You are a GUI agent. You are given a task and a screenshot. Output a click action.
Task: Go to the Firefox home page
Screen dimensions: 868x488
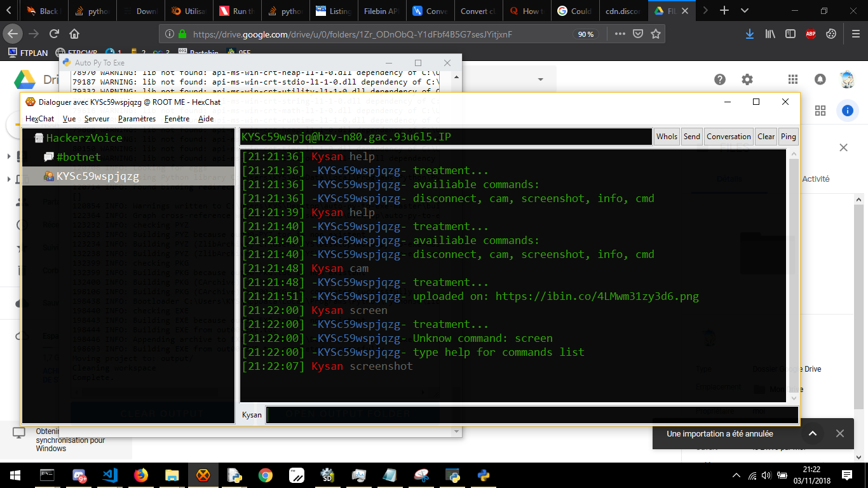pos(74,34)
